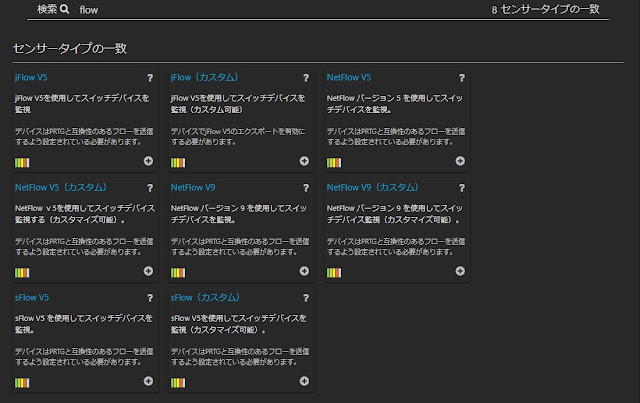Click the sFlow V5 title link
Viewport: 640px width, 403px height.
click(x=32, y=298)
